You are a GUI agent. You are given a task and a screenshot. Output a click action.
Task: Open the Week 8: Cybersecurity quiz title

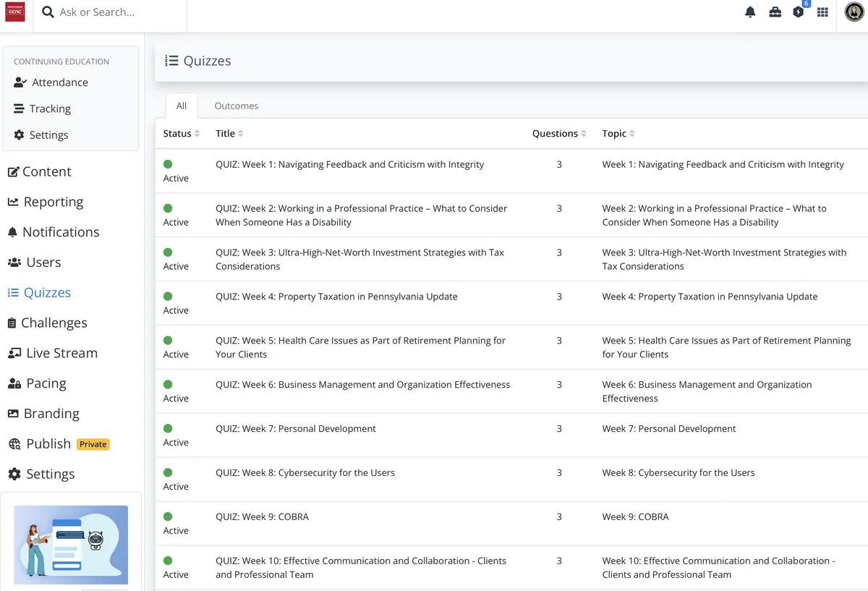305,472
